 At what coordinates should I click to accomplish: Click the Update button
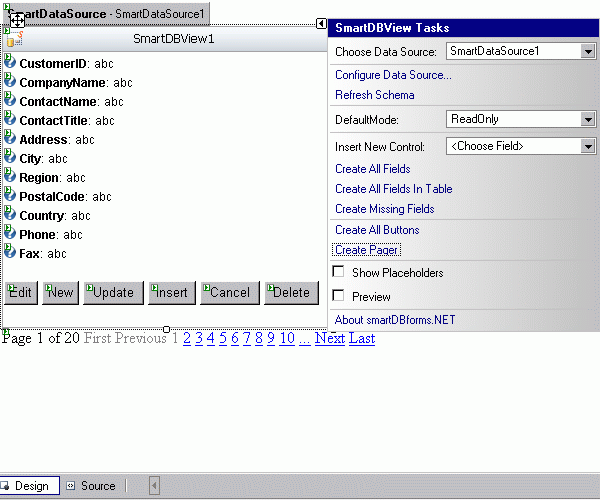[x=113, y=293]
